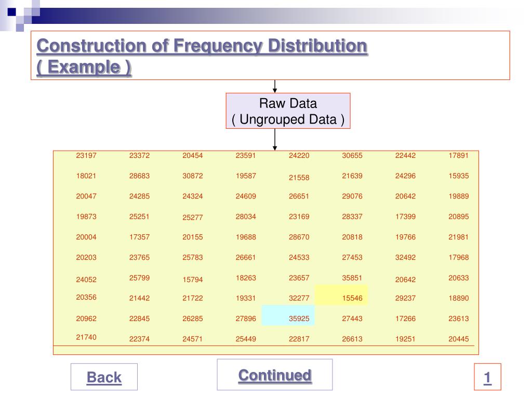Click the Back link
532x399 pixels.
pyautogui.click(x=104, y=377)
